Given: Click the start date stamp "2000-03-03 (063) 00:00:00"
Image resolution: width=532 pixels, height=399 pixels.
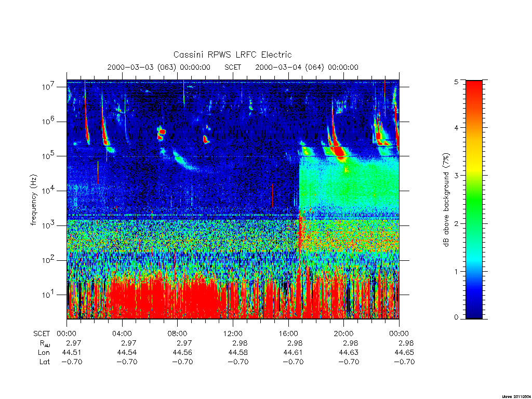Looking at the screenshot, I should pyautogui.click(x=159, y=67).
